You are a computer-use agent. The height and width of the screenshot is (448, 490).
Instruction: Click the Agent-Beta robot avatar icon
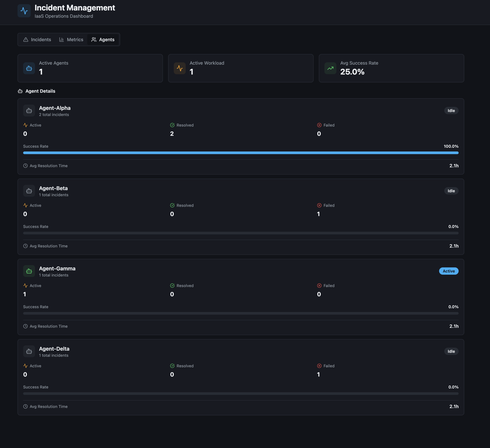click(29, 191)
